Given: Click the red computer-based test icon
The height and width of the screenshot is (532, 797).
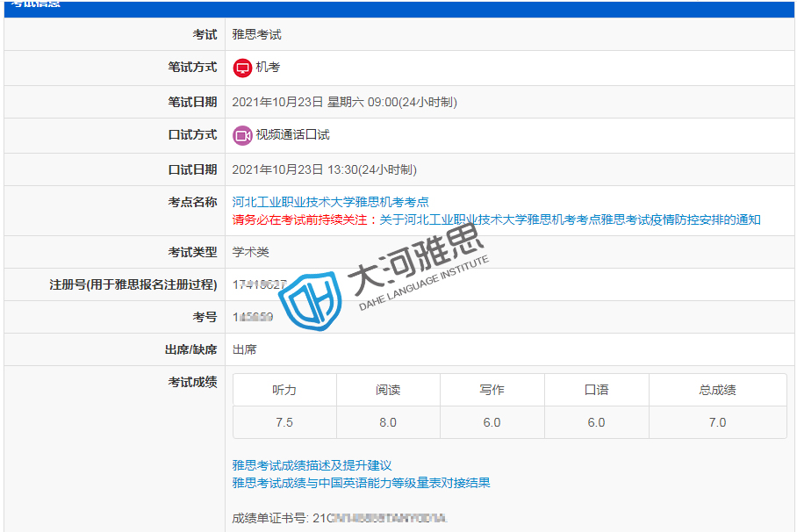Looking at the screenshot, I should (x=242, y=68).
